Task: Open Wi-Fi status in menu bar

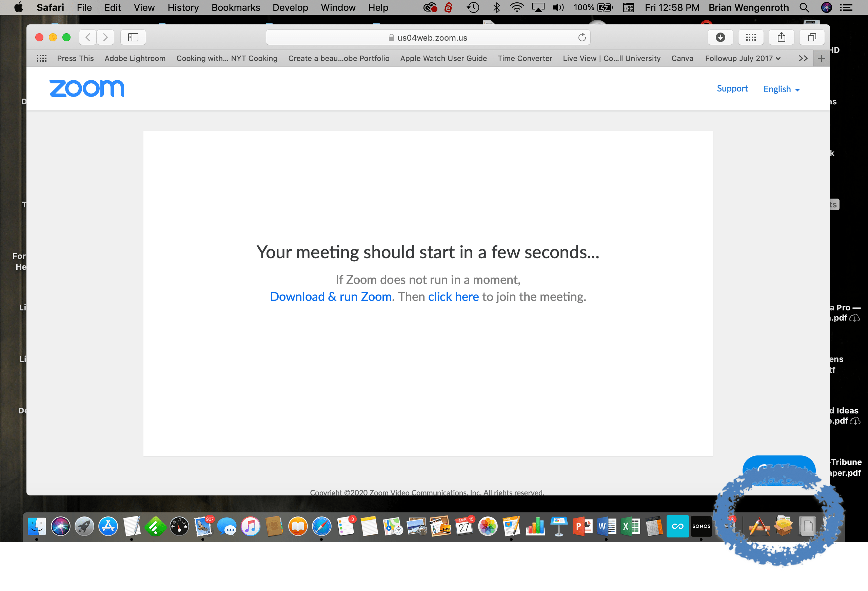Action: click(516, 7)
